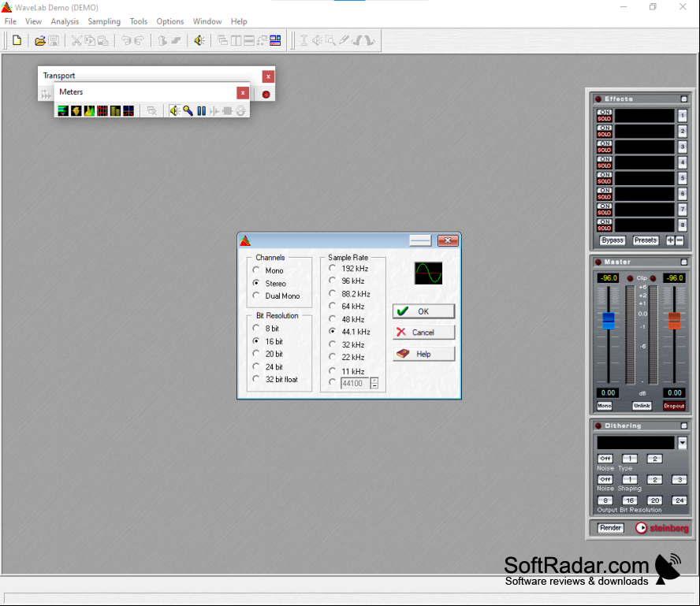Open the Presets button in Effects panel
The image size is (700, 606).
point(646,240)
